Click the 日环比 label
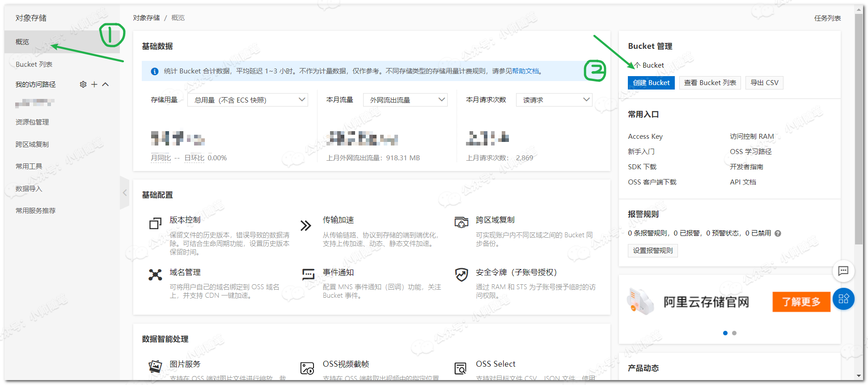This screenshot has width=868, height=385. pyautogui.click(x=194, y=158)
